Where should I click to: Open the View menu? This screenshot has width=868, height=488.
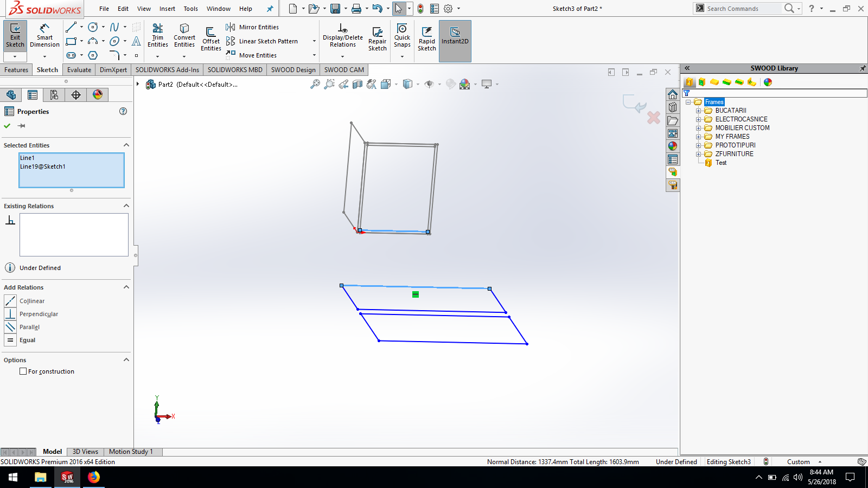(144, 9)
